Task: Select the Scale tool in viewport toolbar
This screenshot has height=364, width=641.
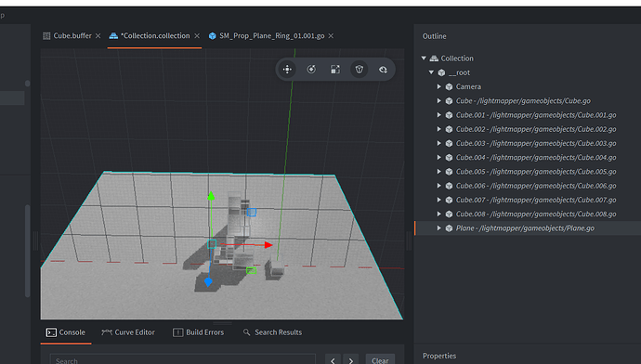Action: point(335,70)
